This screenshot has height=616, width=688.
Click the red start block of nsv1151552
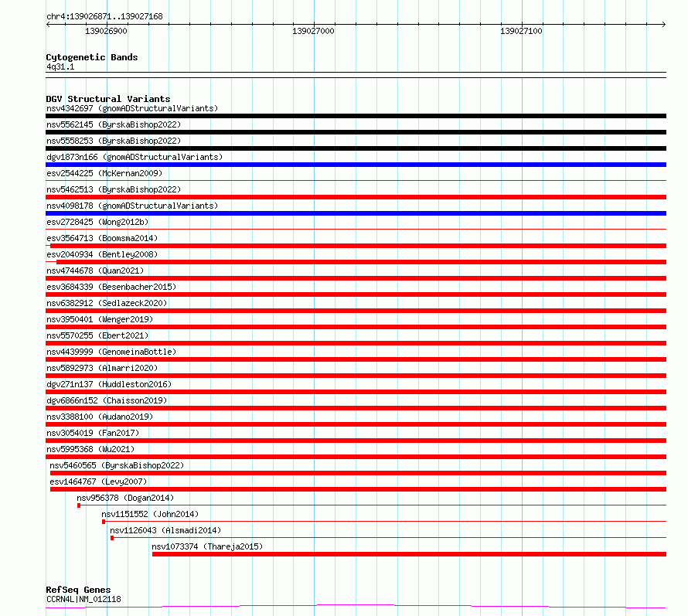click(x=104, y=522)
